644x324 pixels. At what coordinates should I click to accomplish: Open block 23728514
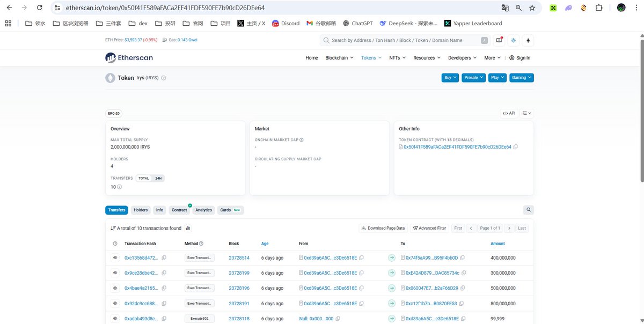coord(239,258)
